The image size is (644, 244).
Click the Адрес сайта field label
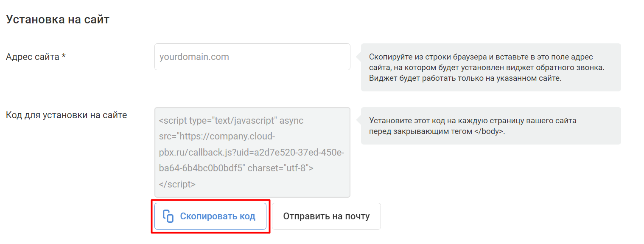36,57
